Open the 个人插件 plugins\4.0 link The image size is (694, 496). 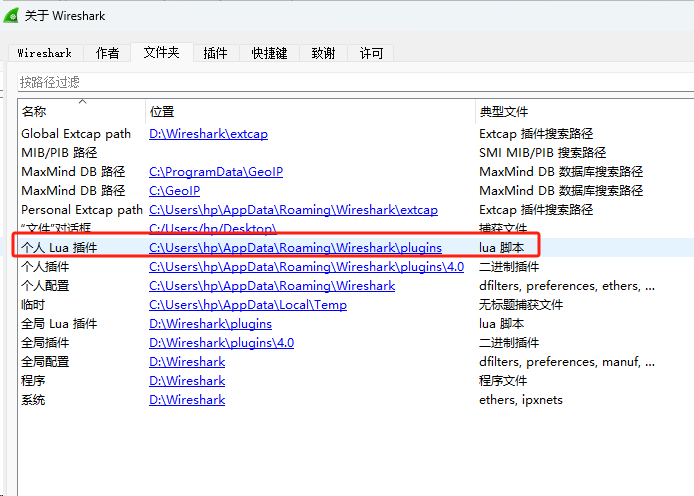click(x=306, y=267)
